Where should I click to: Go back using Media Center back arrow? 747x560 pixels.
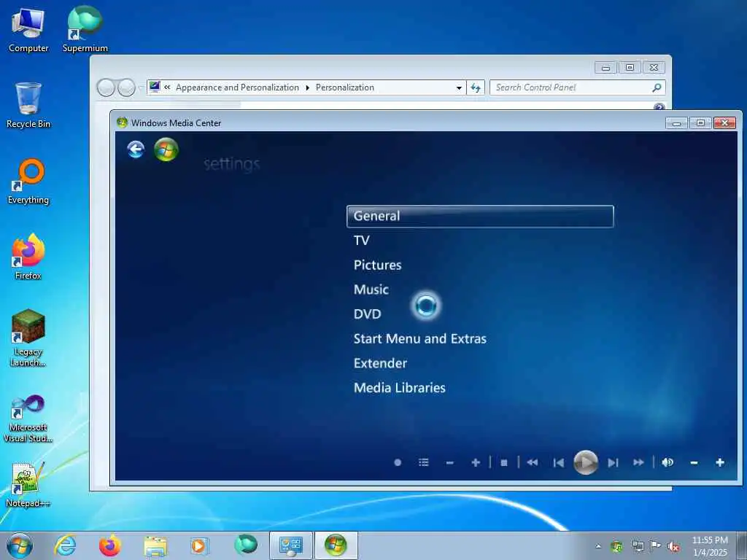coord(136,149)
